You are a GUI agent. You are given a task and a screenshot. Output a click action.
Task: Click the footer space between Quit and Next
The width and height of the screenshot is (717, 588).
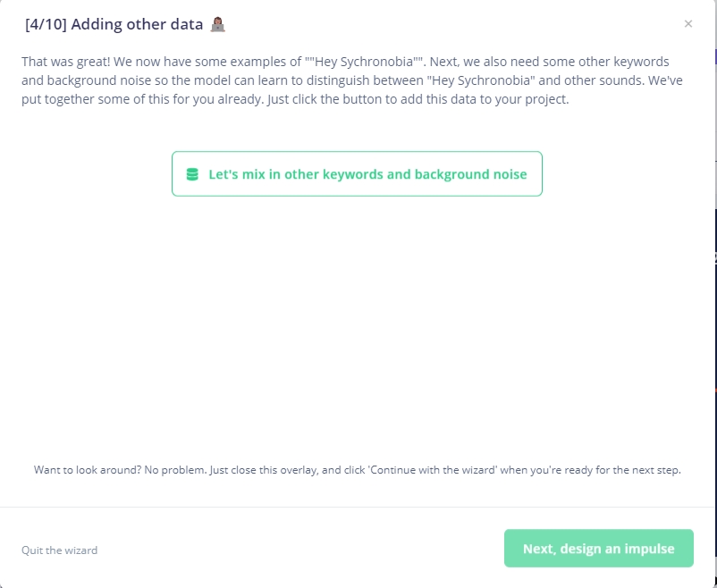[295, 550]
